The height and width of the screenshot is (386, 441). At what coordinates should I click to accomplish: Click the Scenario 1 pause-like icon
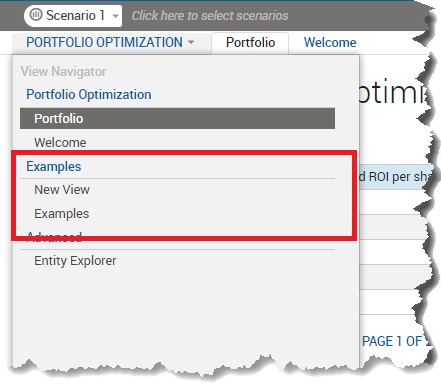pos(36,15)
